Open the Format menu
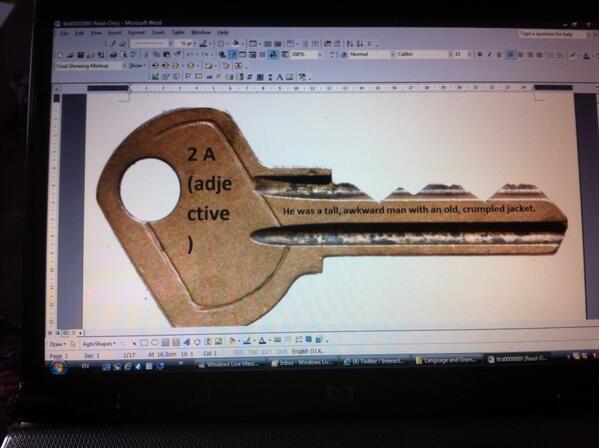This screenshot has width=599, height=448. (136, 33)
